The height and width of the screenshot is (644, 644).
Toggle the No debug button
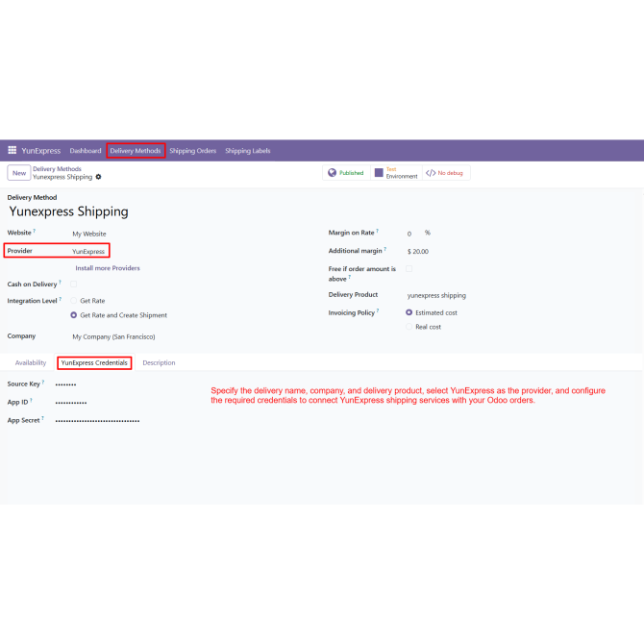coord(446,173)
